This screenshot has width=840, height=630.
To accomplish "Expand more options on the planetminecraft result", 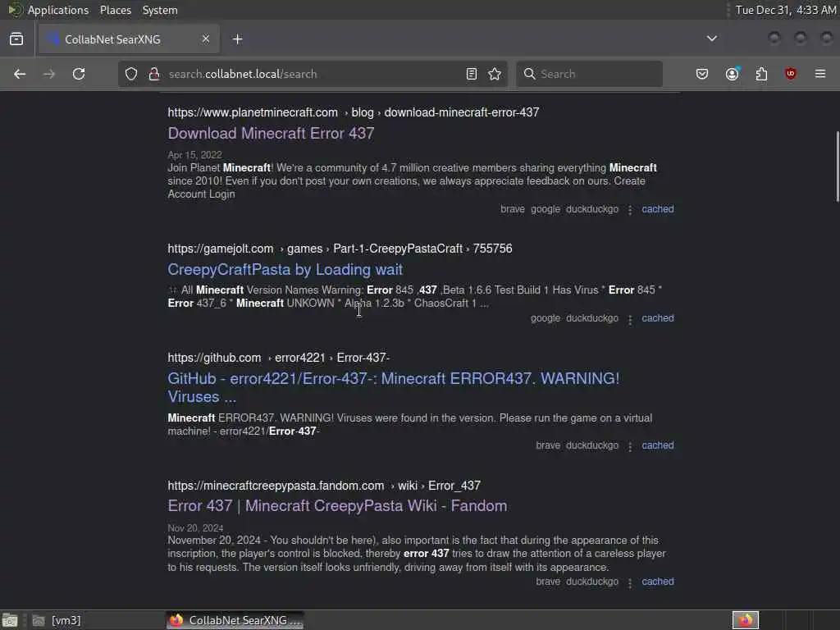I will point(630,210).
